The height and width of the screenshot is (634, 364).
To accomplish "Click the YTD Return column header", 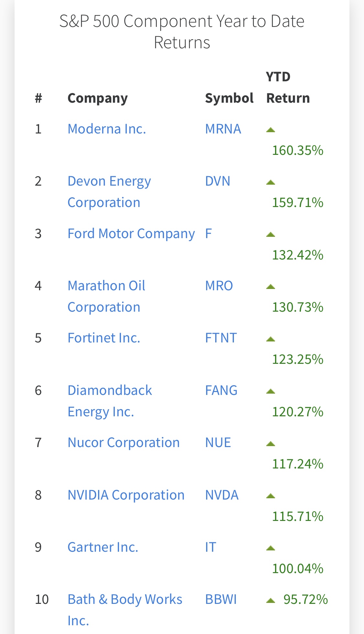I will (x=288, y=87).
